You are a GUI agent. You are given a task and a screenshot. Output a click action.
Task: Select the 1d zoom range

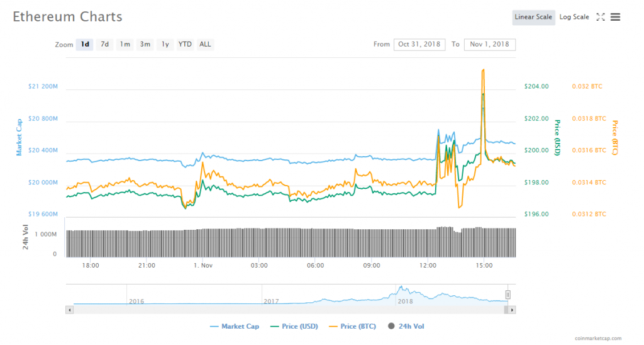point(84,44)
